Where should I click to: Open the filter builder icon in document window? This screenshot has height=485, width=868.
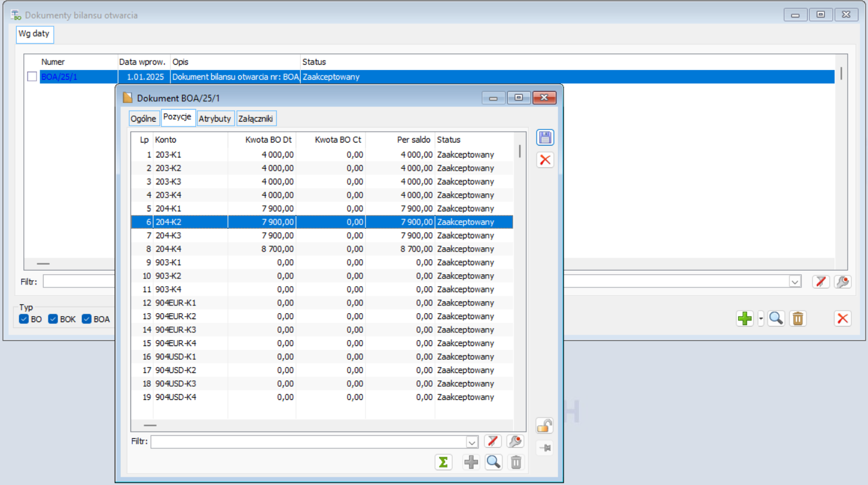click(515, 441)
